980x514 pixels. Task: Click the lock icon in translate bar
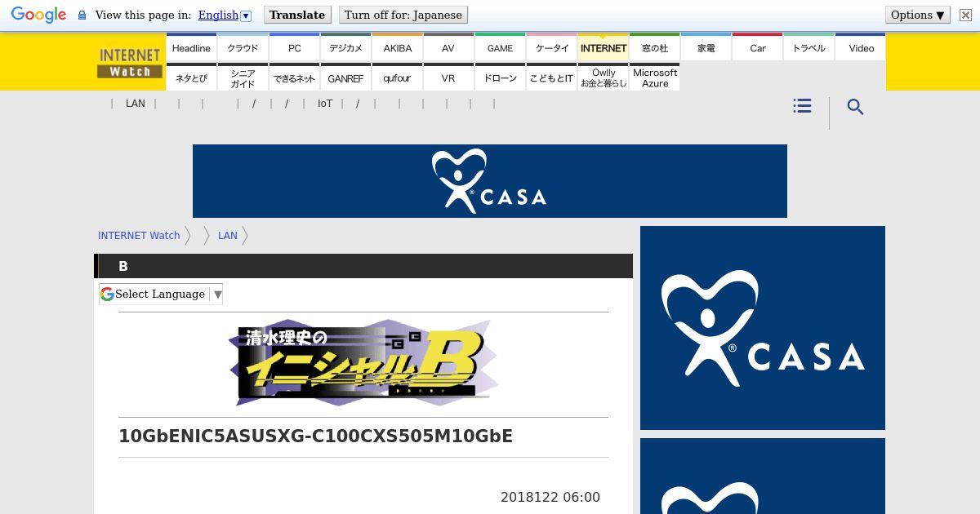click(82, 15)
